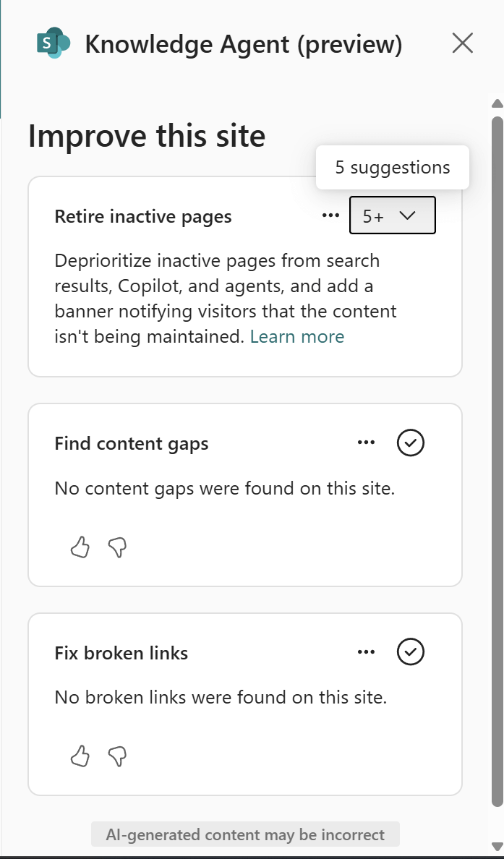Dislike the Fix broken links result
This screenshot has height=859, width=504.
(x=117, y=757)
